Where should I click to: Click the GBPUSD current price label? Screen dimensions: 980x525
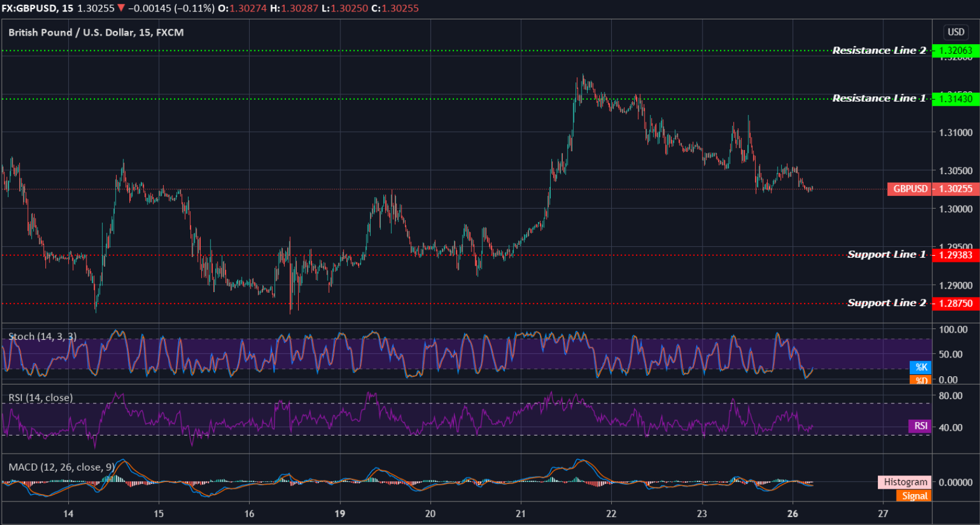[x=910, y=189]
